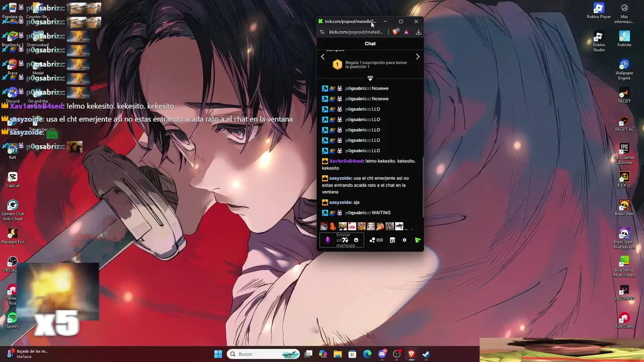Click the Brave Rewards triangle icon
The image size is (644, 362).
click(x=407, y=32)
